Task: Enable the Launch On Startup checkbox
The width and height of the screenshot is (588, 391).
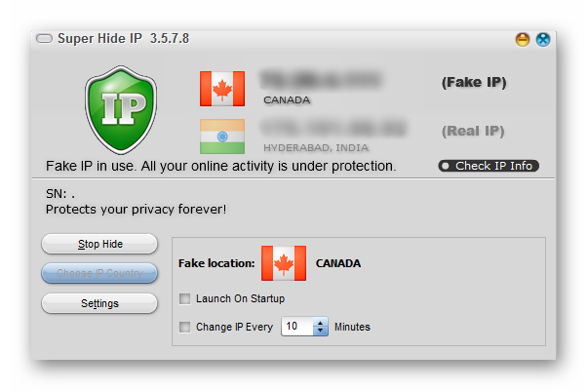Action: tap(184, 298)
